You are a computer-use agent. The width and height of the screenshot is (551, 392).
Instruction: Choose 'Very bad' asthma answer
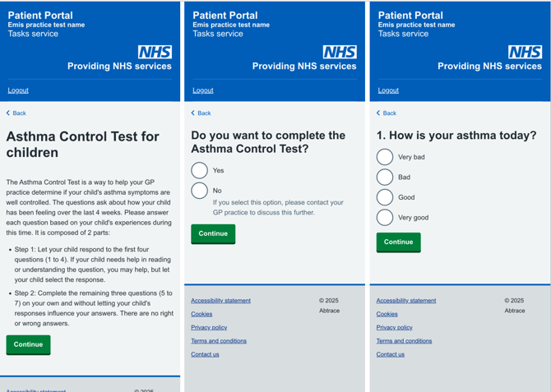tap(385, 157)
